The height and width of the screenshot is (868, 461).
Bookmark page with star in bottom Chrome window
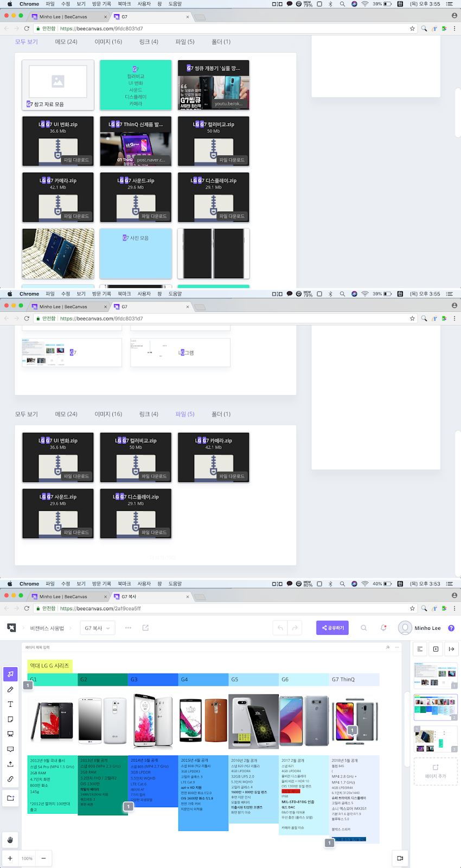click(412, 609)
